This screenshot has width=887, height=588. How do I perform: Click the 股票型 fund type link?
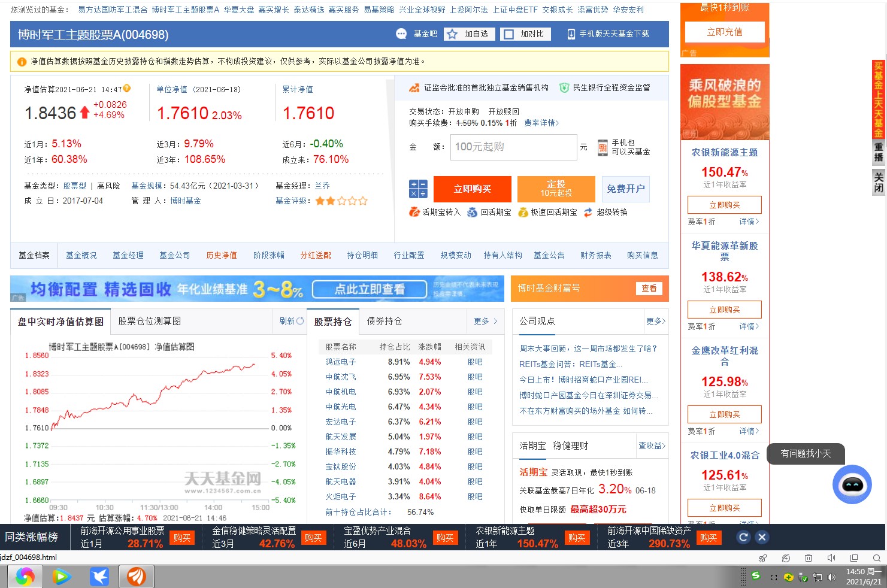pyautogui.click(x=75, y=186)
